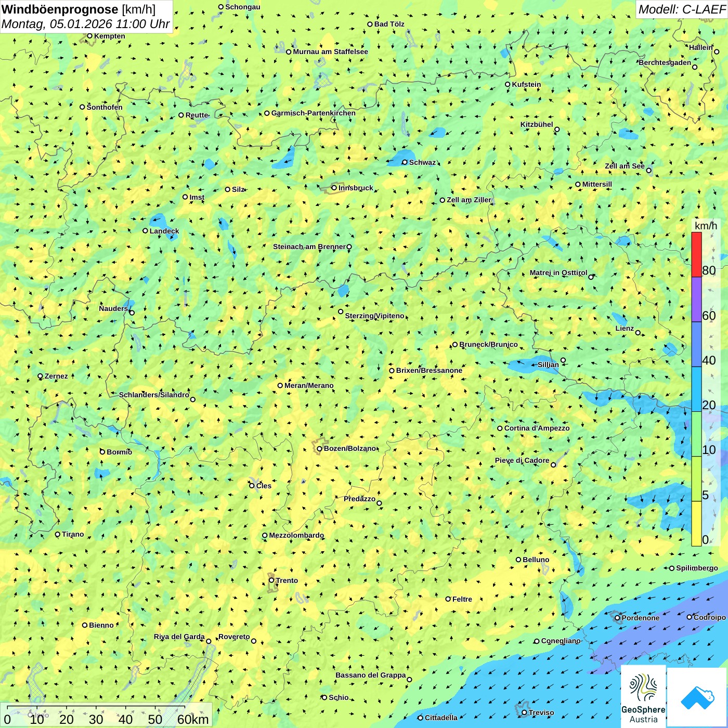728x728 pixels.
Task: Click the Cittadella label
Action: pyautogui.click(x=441, y=718)
